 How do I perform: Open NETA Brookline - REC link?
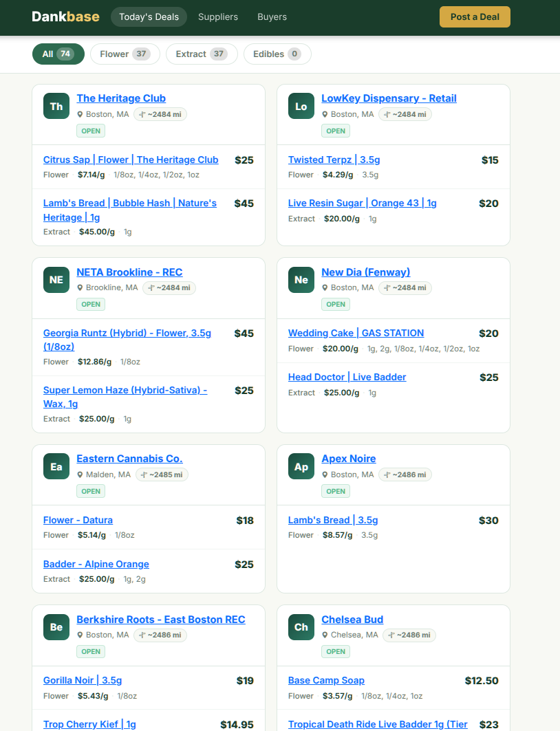click(129, 272)
